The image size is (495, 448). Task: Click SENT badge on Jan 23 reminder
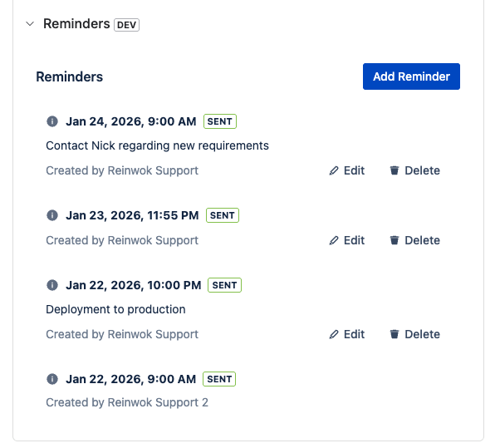click(223, 215)
